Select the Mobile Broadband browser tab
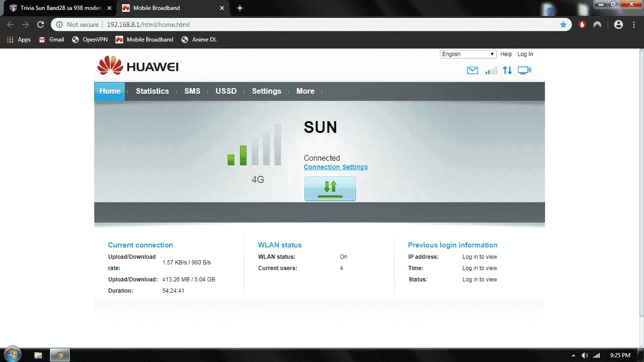Viewport: 644px width, 362px height. [172, 8]
